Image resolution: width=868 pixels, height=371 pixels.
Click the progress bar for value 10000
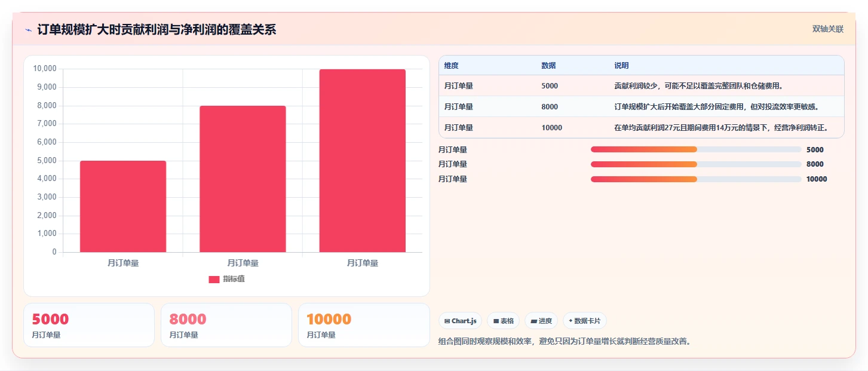(696, 179)
